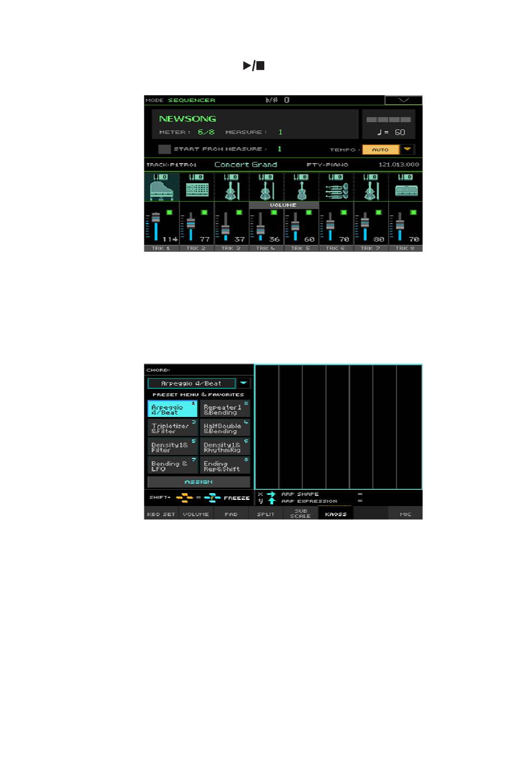Toggle the Track 8 play/mute status indicator
The height and width of the screenshot is (770, 532).
(x=413, y=212)
